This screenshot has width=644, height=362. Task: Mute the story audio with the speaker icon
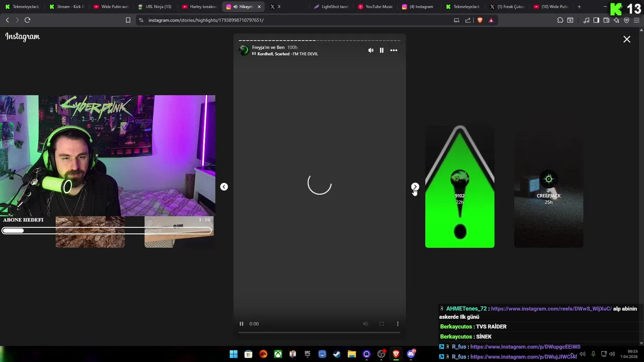[x=371, y=50]
